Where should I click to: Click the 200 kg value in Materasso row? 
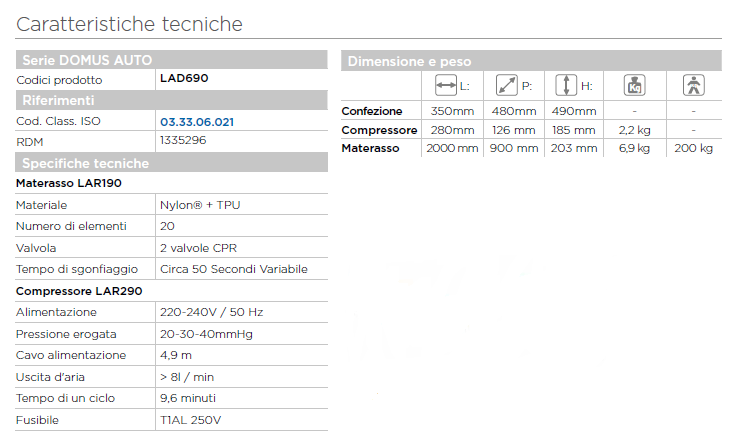pos(693,148)
